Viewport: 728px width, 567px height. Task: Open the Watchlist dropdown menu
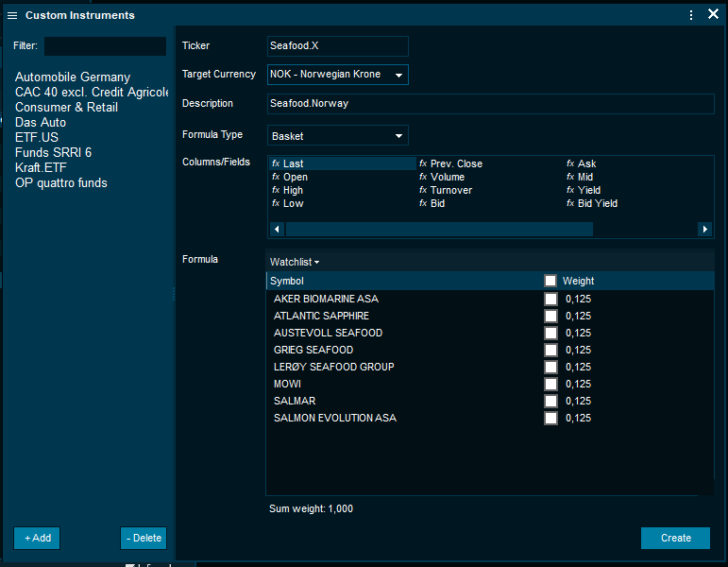click(295, 262)
